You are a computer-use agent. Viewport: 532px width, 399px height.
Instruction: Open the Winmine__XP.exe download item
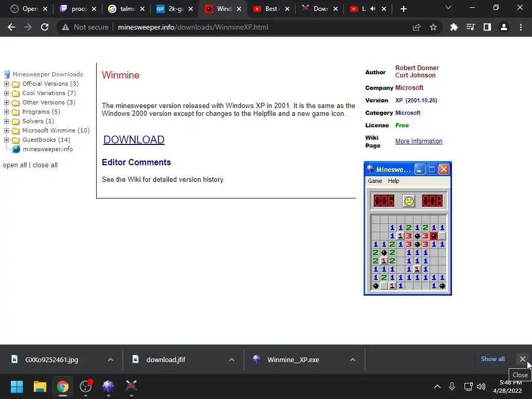point(293,360)
